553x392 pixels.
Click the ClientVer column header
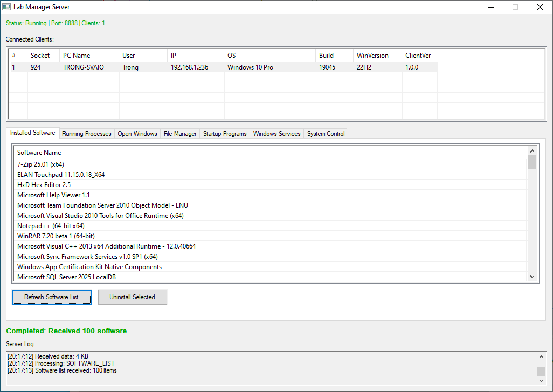419,56
